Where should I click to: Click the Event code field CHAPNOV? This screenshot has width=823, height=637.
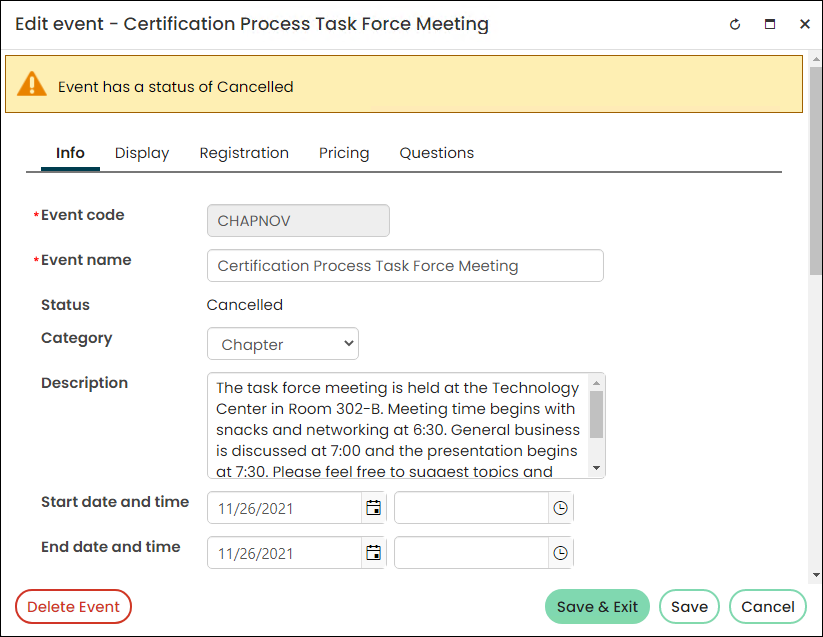click(x=298, y=221)
